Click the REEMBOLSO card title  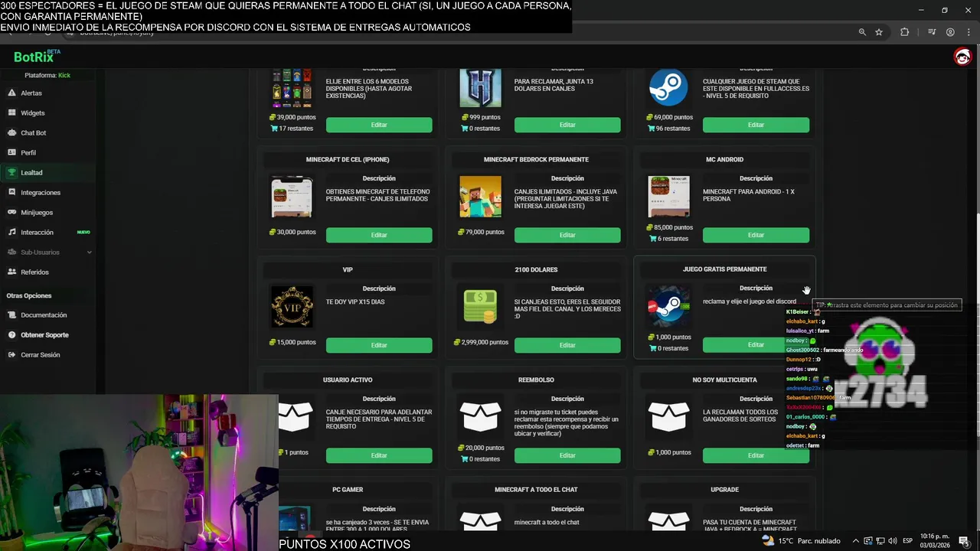536,380
